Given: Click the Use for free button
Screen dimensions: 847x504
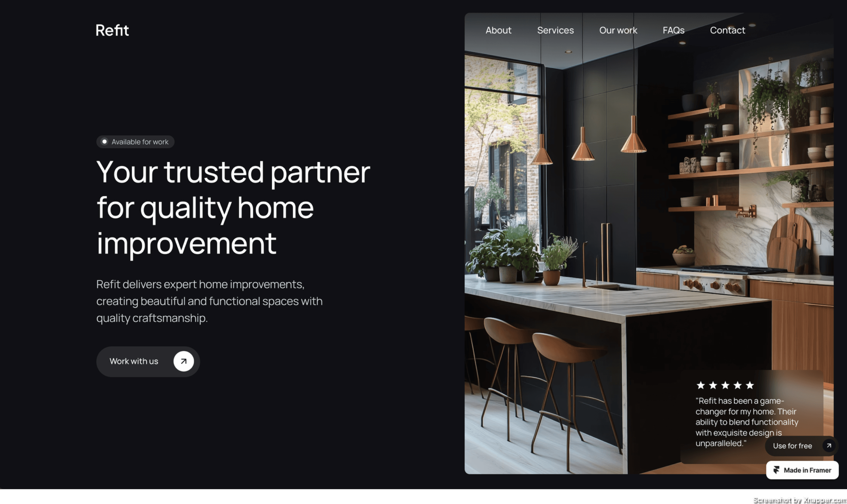Looking at the screenshot, I should (x=801, y=446).
